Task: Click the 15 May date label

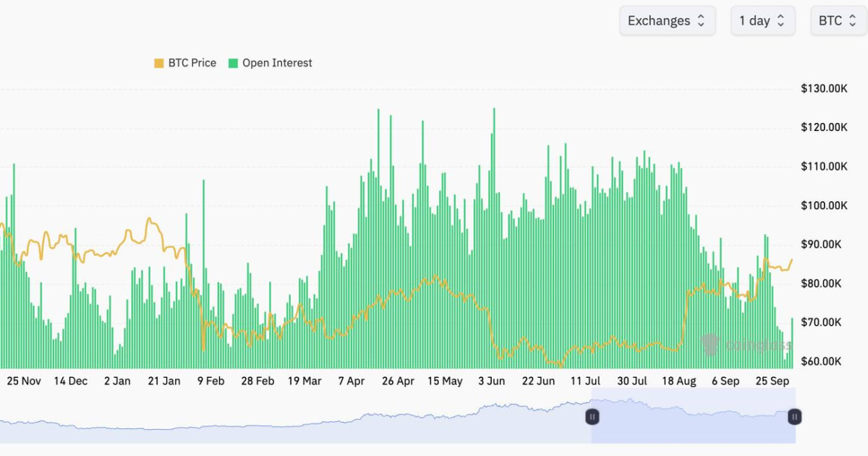Action: (445, 381)
